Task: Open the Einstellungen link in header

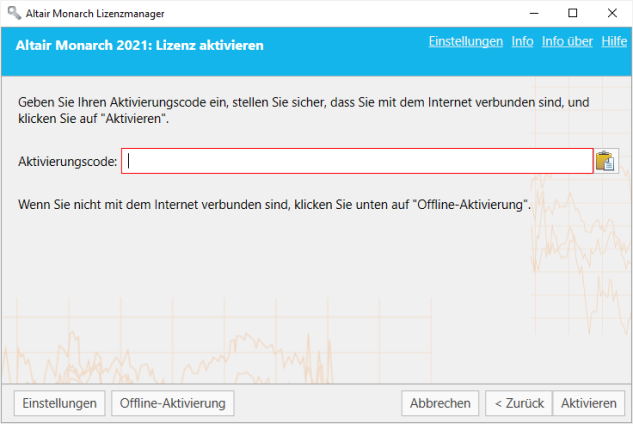Action: pyautogui.click(x=465, y=41)
